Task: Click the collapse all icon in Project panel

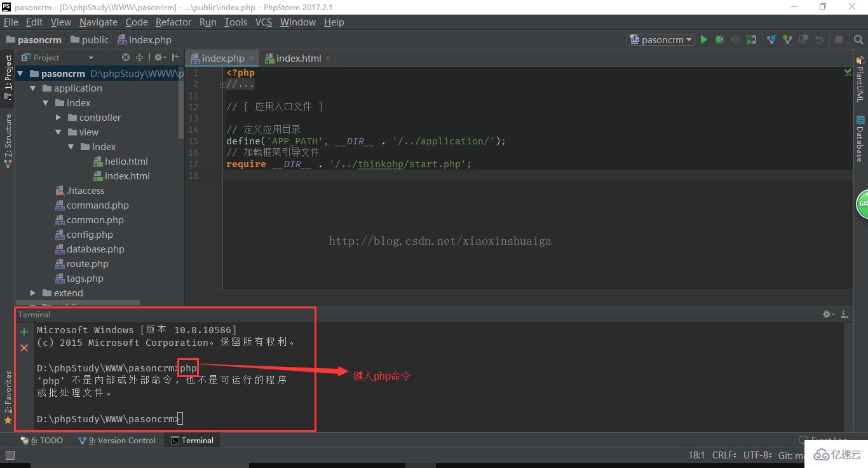Action: [139, 57]
